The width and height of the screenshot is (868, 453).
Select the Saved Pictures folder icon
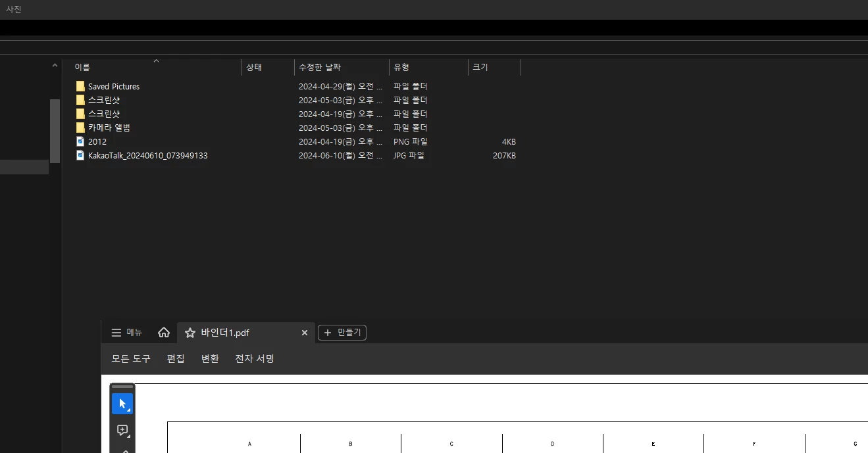pyautogui.click(x=80, y=86)
